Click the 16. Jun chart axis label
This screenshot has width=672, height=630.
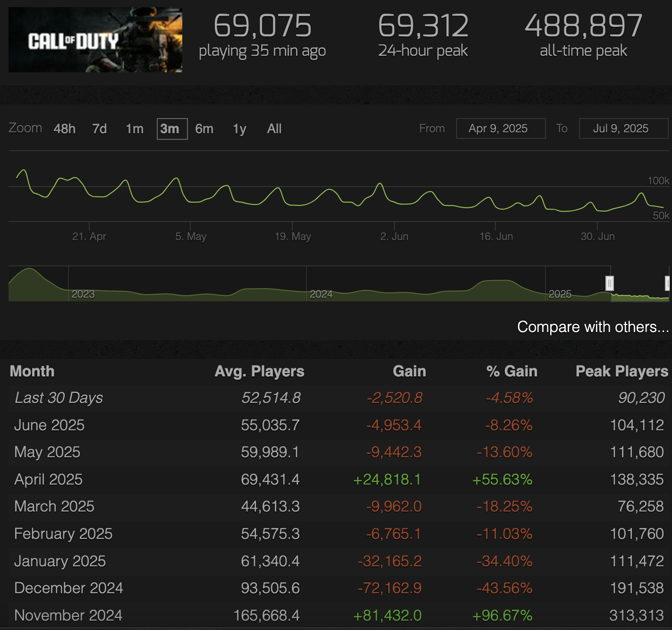[496, 236]
